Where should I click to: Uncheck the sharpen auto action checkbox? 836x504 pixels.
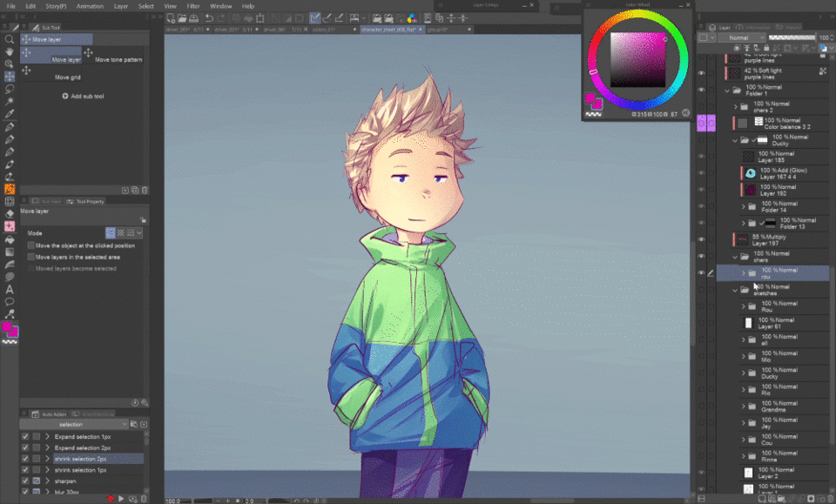pyautogui.click(x=25, y=480)
